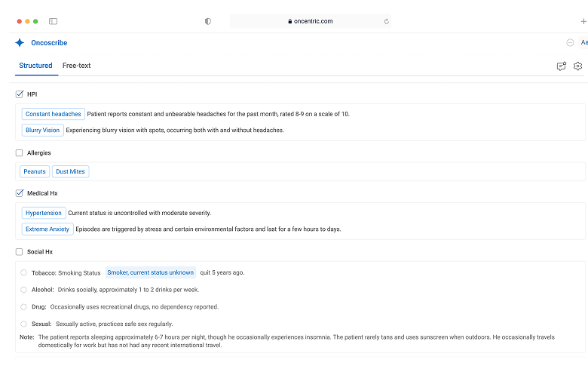The height and width of the screenshot is (369, 588).
Task: Uncheck the Medical Hx checkbox
Action: pyautogui.click(x=19, y=193)
